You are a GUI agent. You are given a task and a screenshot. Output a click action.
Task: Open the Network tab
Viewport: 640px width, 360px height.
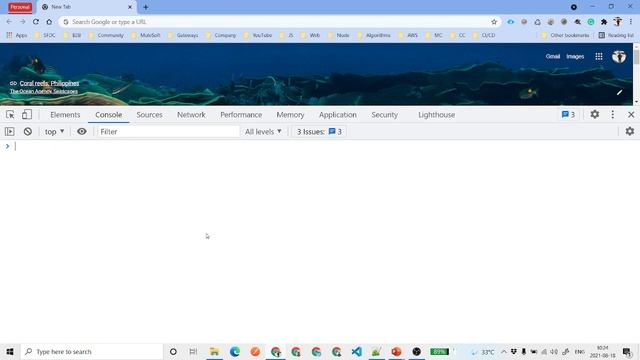[x=191, y=115]
